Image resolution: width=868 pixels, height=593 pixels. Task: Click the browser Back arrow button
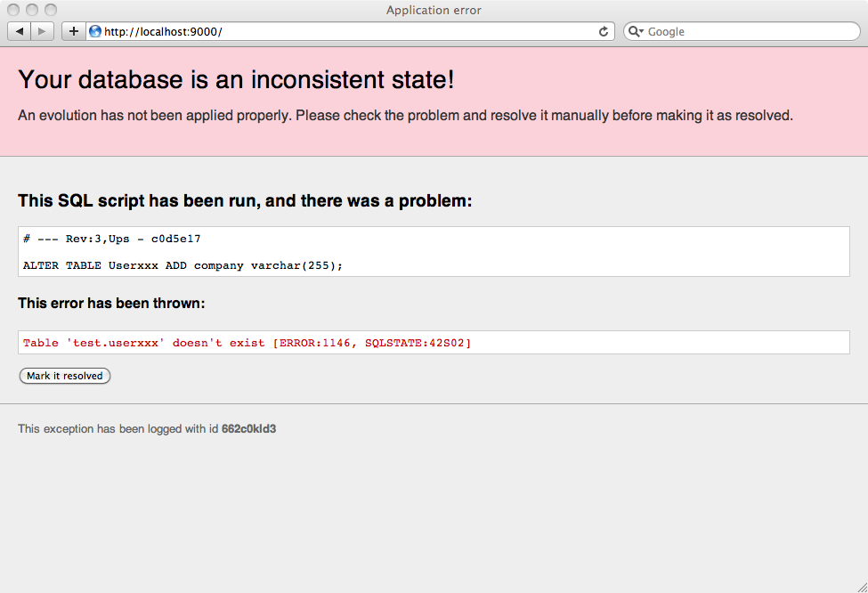pos(20,31)
